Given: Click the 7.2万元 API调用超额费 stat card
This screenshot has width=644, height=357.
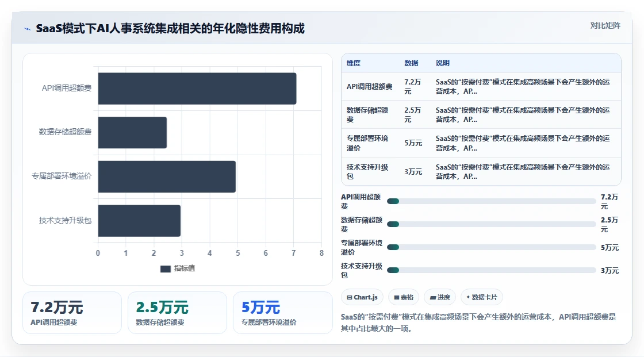Looking at the screenshot, I should click(x=72, y=313).
